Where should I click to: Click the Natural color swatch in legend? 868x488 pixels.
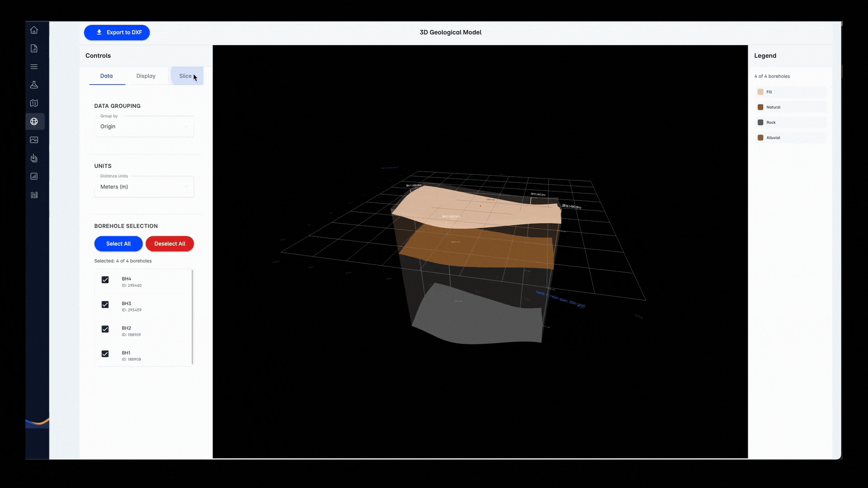click(760, 108)
